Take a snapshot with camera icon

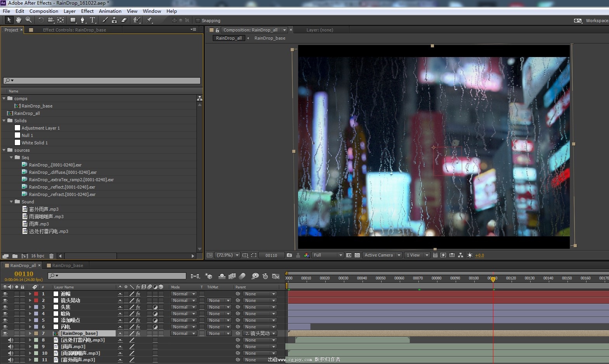click(289, 255)
